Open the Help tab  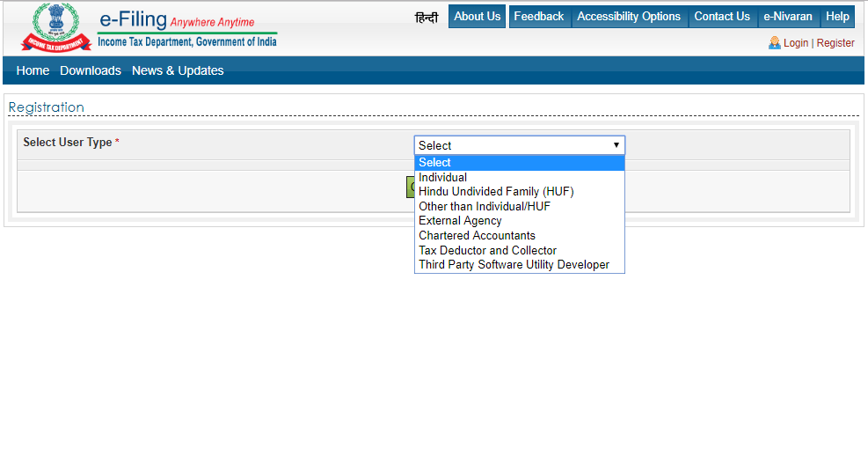[837, 17]
